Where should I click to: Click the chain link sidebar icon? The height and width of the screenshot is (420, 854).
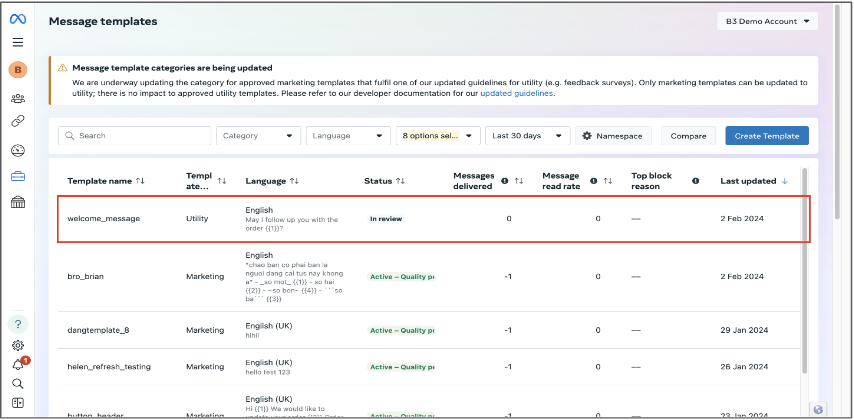18,121
